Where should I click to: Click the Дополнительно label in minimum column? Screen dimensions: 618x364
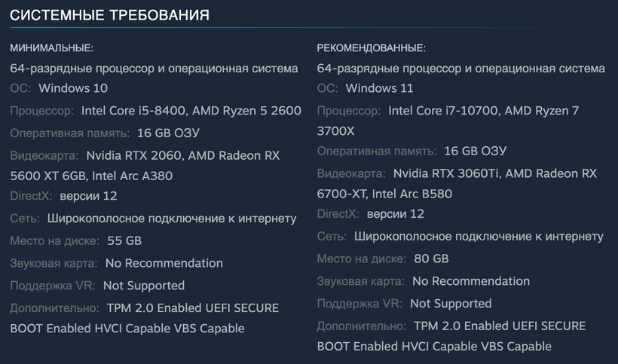click(x=54, y=308)
